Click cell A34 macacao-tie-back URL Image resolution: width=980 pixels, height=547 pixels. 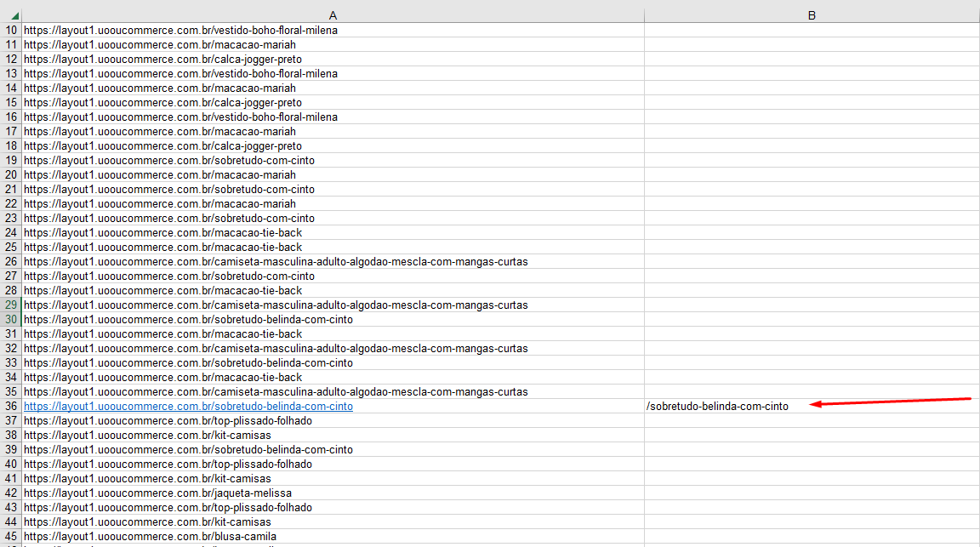pos(333,377)
